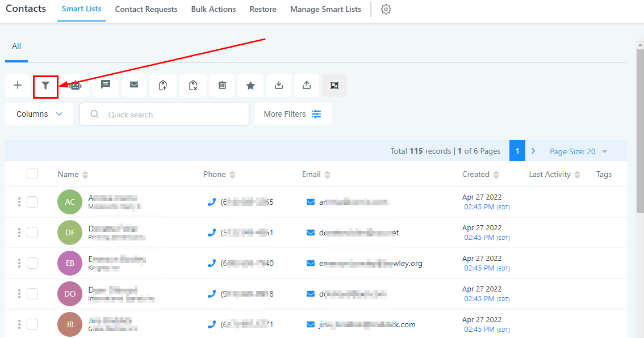Viewport: 644px width, 338px height.
Task: Open the Page Size: 20 dropdown
Action: click(x=578, y=151)
